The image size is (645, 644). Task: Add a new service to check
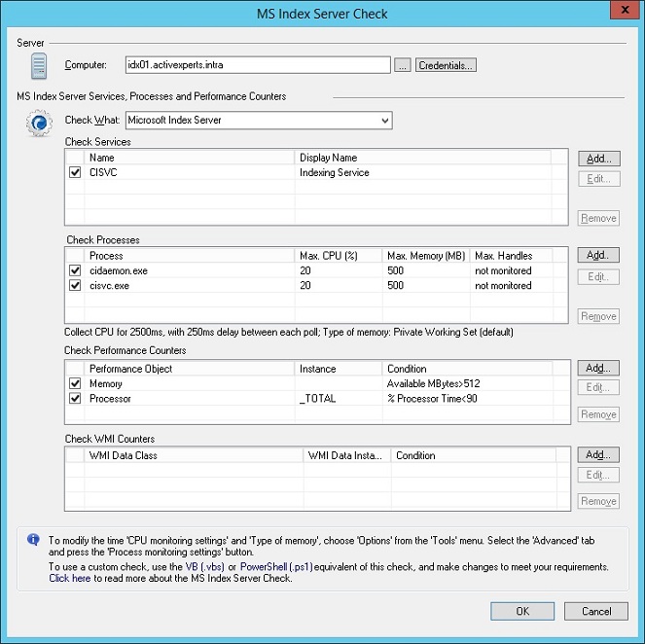599,159
